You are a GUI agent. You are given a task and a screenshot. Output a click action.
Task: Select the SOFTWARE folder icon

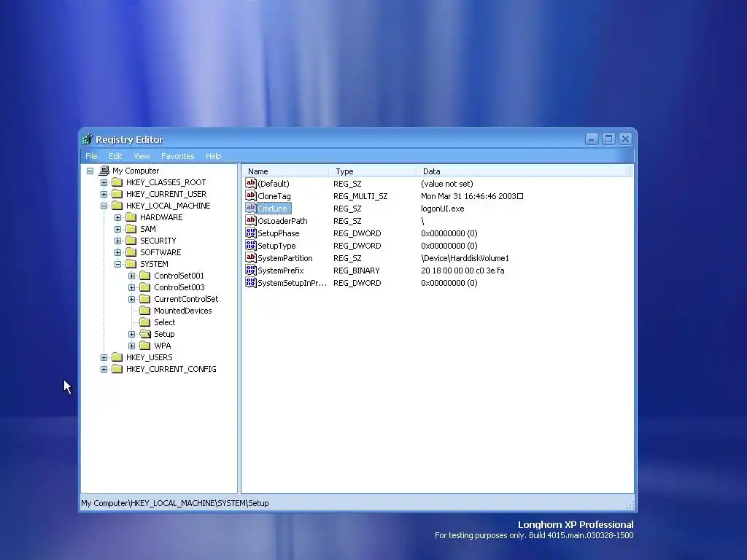tap(131, 252)
